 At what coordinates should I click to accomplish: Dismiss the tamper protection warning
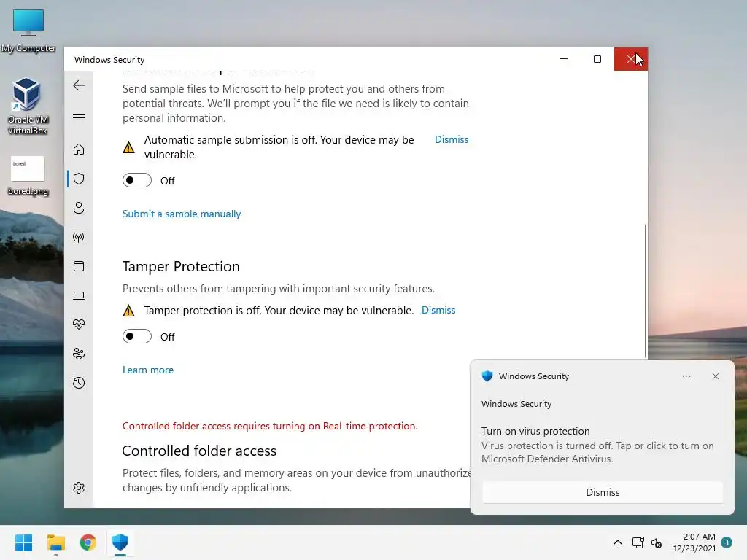[438, 310]
